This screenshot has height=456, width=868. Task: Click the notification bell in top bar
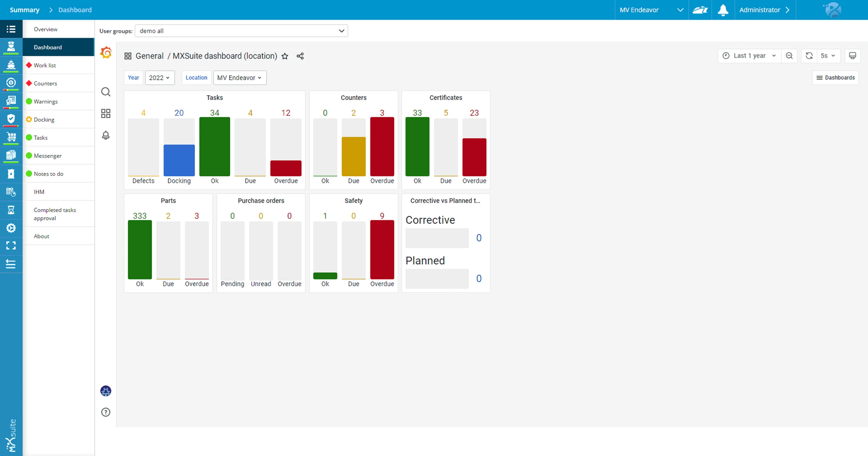click(723, 10)
